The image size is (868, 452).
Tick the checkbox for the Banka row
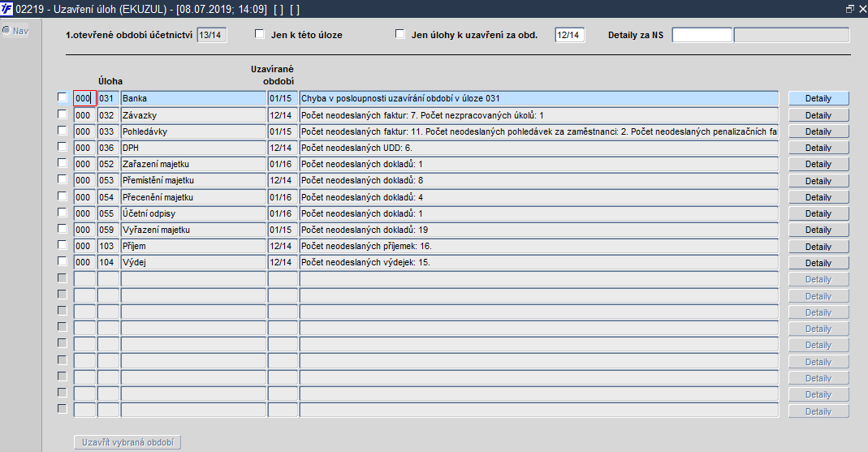(x=62, y=98)
